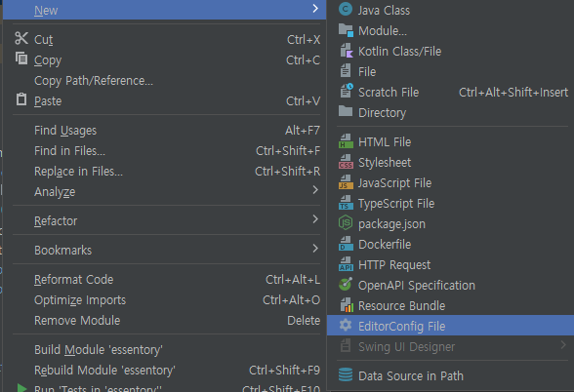Click the Cut scissors icon
This screenshot has height=392, width=574.
(21, 38)
